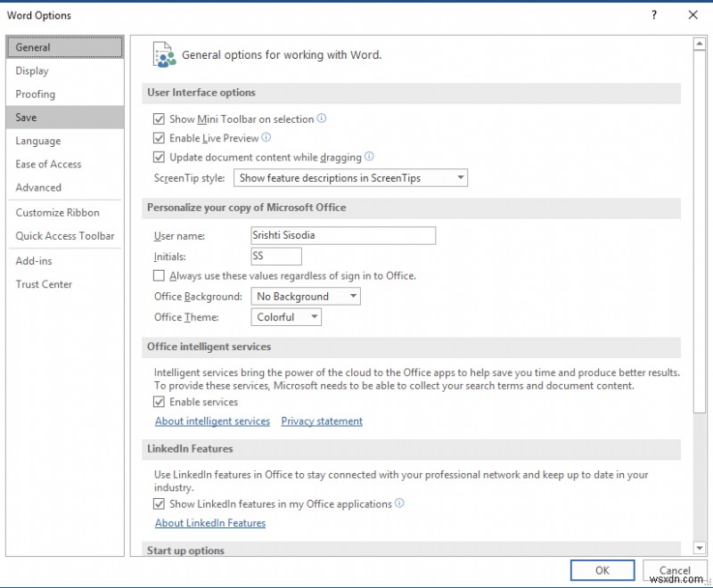
Task: Disable the Enable Live Preview option
Action: [x=159, y=138]
